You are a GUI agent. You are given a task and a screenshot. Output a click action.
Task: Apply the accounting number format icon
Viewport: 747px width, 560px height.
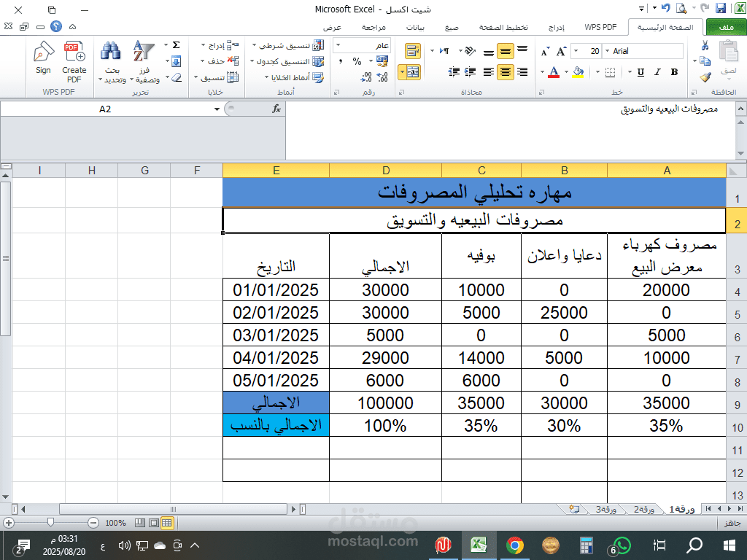382,61
